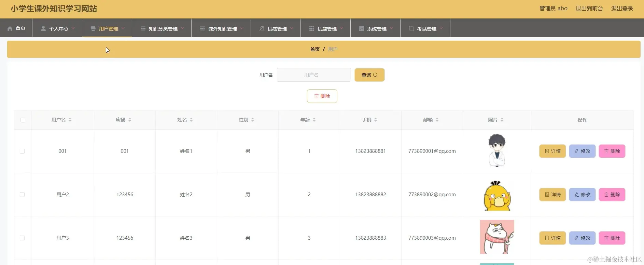Click email 773890001@qq.com cell
The height and width of the screenshot is (265, 644).
point(432,151)
